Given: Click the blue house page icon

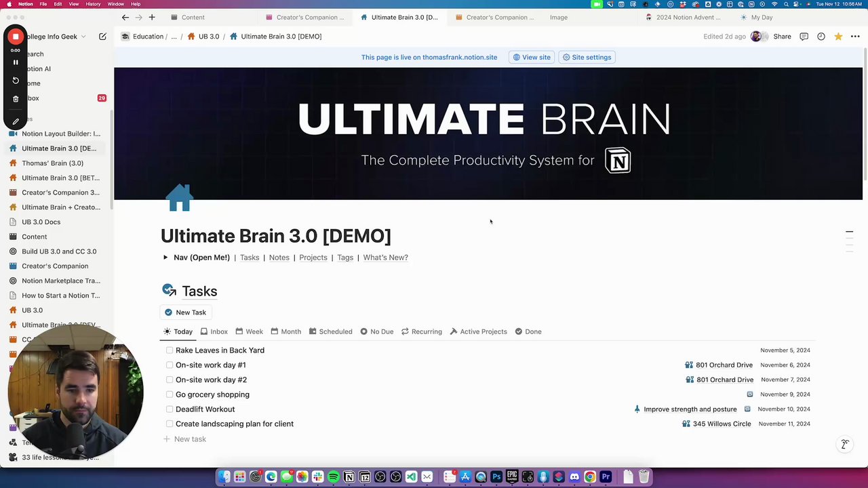Looking at the screenshot, I should (x=180, y=197).
